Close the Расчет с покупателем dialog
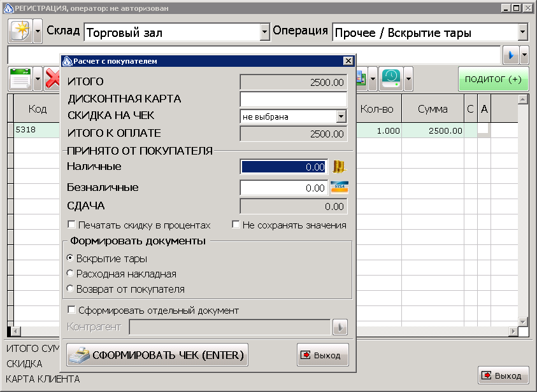Image resolution: width=537 pixels, height=392 pixels. [x=348, y=61]
